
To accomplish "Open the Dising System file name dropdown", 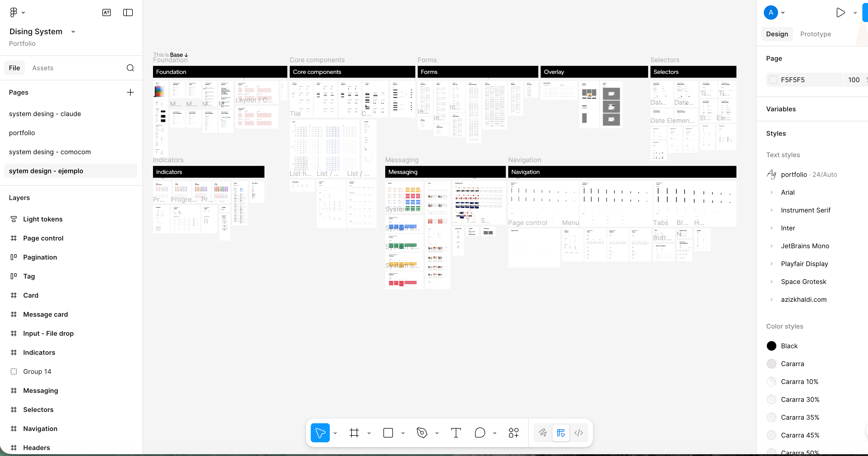I will coord(73,31).
